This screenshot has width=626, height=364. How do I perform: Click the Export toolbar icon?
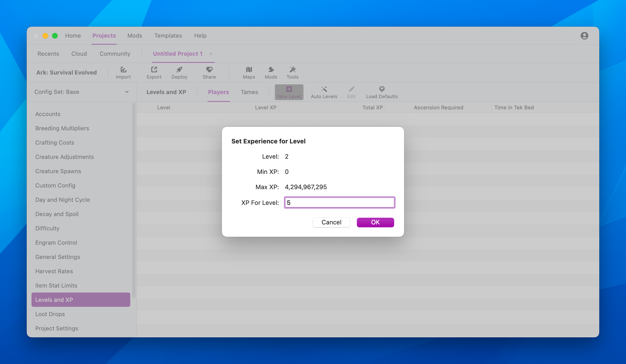tap(154, 70)
